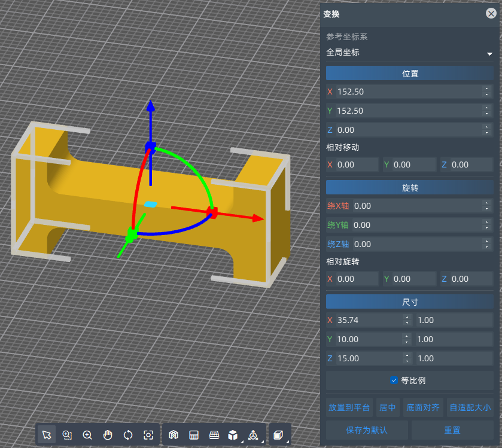Image resolution: width=502 pixels, height=448 pixels.
Task: Click the red X-axis arrow gizmo
Action: tap(258, 218)
